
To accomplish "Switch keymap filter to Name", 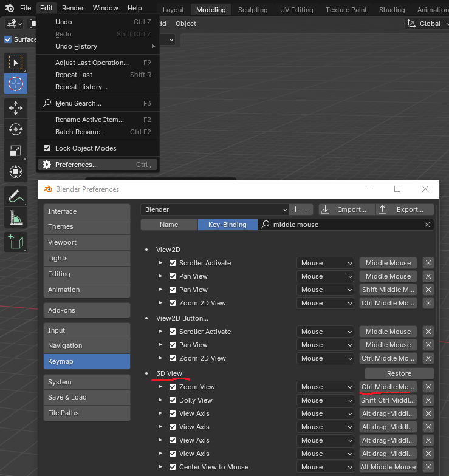I will (169, 225).
